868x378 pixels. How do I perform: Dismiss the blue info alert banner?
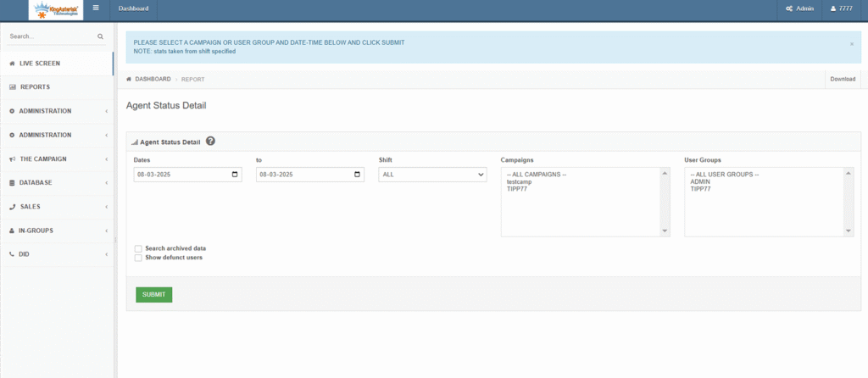click(x=851, y=43)
